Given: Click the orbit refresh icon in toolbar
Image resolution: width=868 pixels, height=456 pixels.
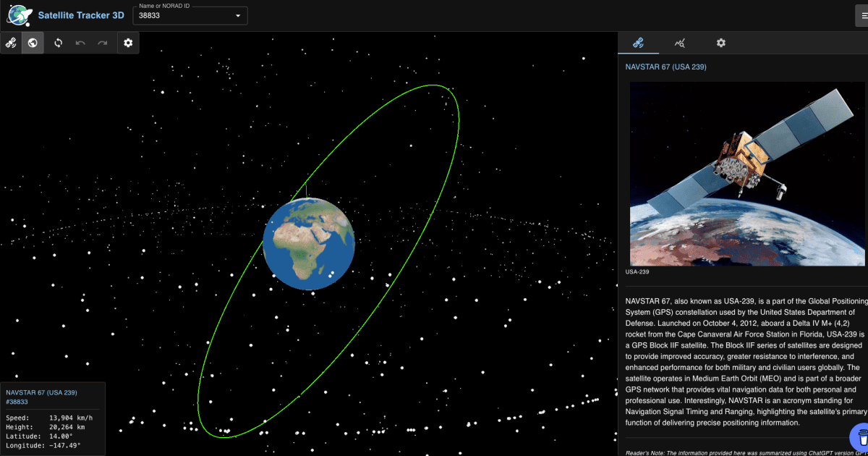Looking at the screenshot, I should 58,43.
